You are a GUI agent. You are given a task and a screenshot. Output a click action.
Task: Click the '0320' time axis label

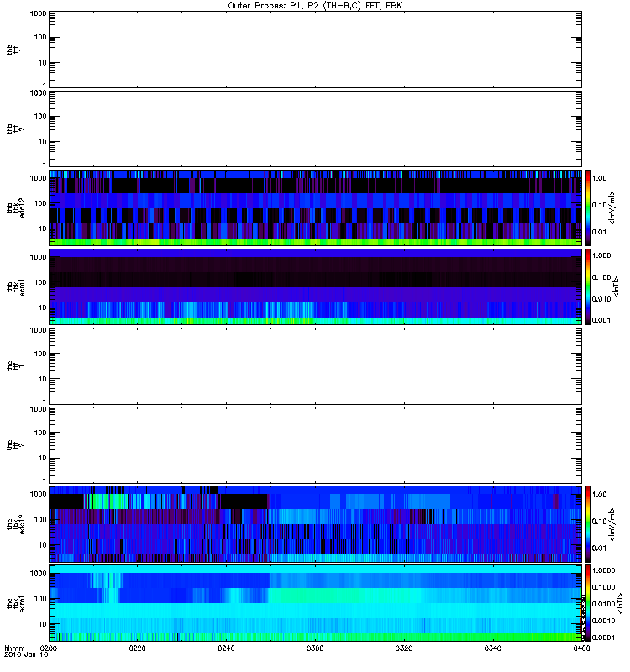click(x=404, y=648)
